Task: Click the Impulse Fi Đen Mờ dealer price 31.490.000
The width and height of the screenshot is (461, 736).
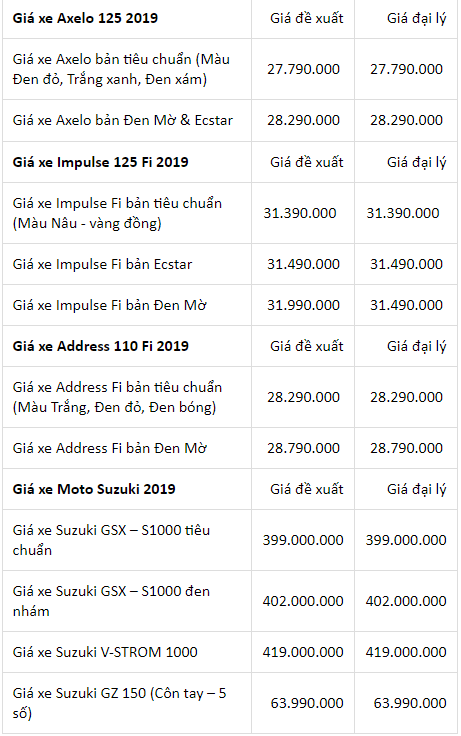Action: click(x=406, y=305)
